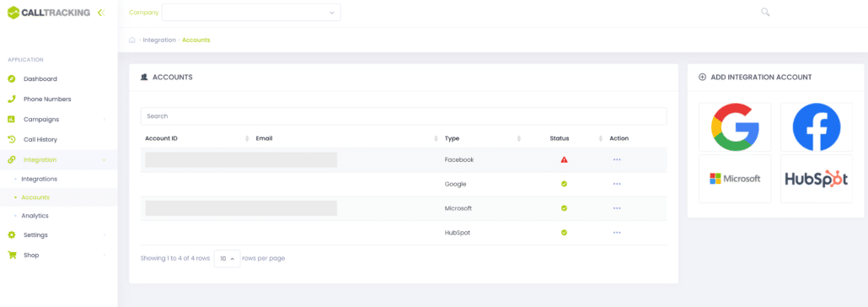
Task: Select the Accounts submenu item
Action: [35, 197]
